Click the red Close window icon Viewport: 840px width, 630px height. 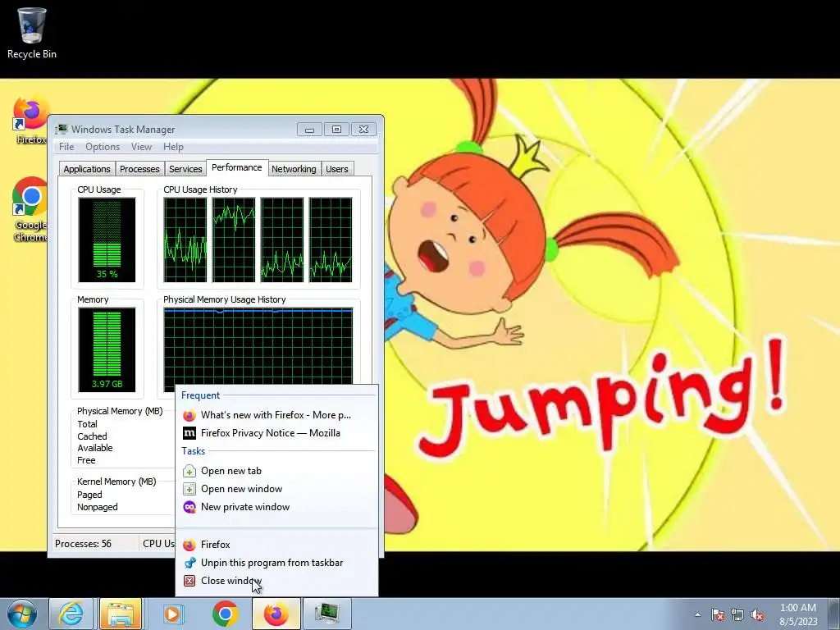click(189, 581)
